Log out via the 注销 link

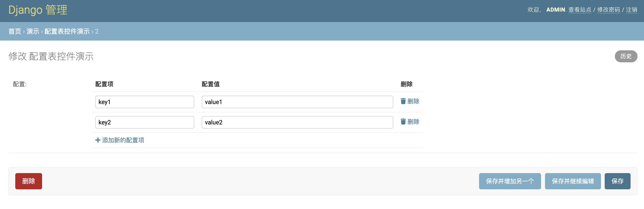[x=631, y=10]
